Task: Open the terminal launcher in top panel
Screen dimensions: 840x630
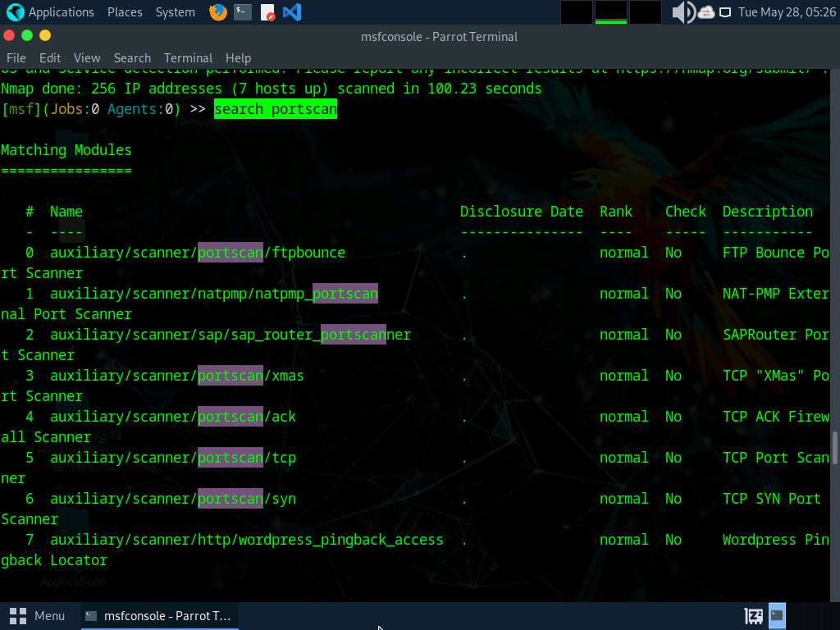Action: tap(243, 12)
